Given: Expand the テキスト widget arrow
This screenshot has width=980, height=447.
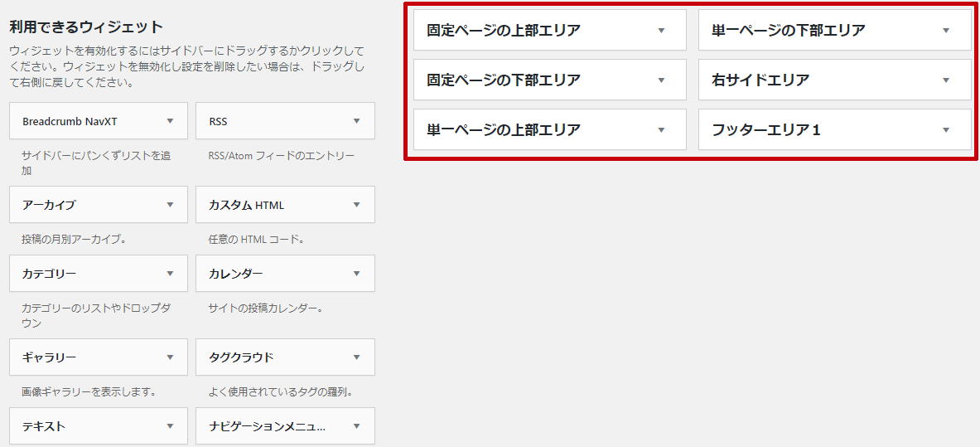Looking at the screenshot, I should point(170,426).
